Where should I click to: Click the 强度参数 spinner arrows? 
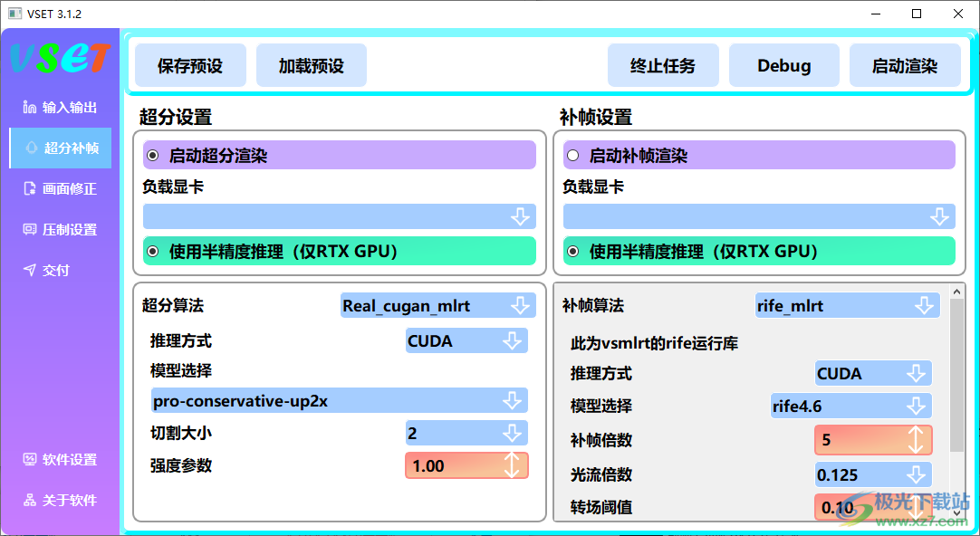[x=512, y=465]
